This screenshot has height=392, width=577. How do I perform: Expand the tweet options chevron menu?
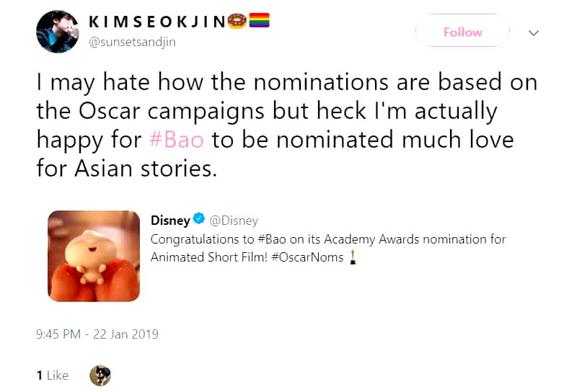pos(534,32)
